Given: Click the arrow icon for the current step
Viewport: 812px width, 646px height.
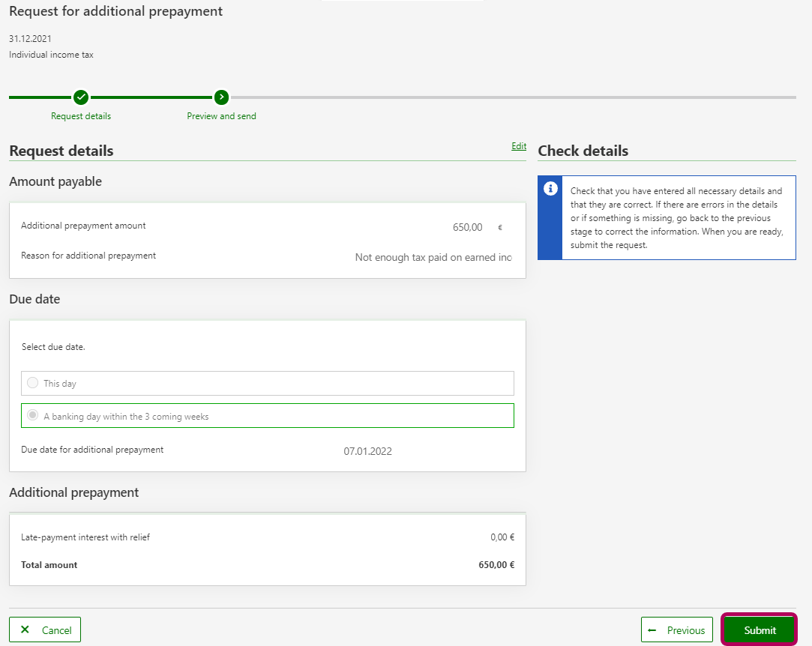Looking at the screenshot, I should pos(221,97).
